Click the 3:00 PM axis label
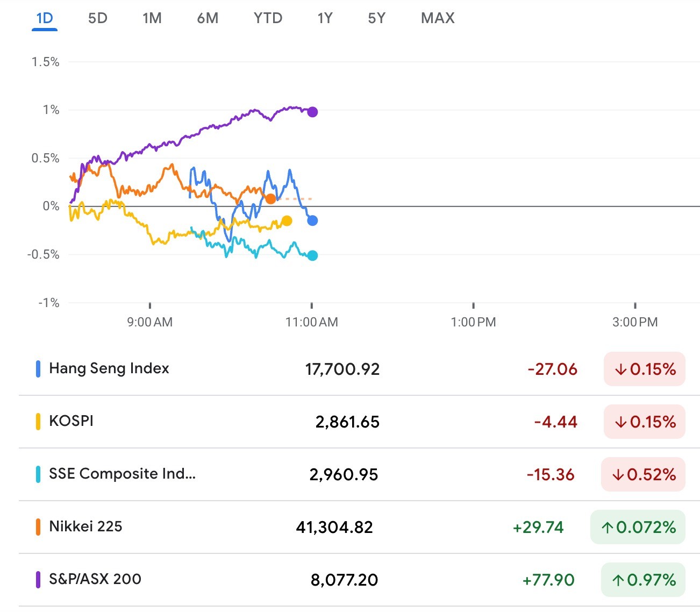 [x=635, y=322]
